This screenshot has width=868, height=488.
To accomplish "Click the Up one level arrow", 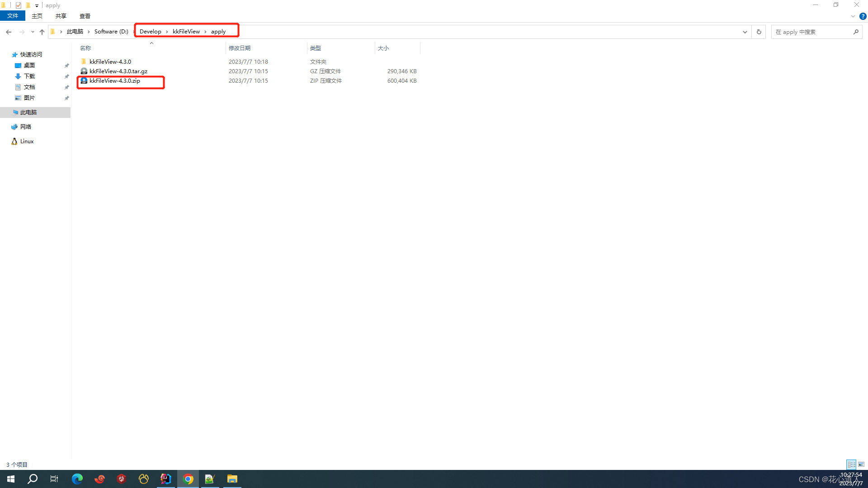I will tap(42, 32).
